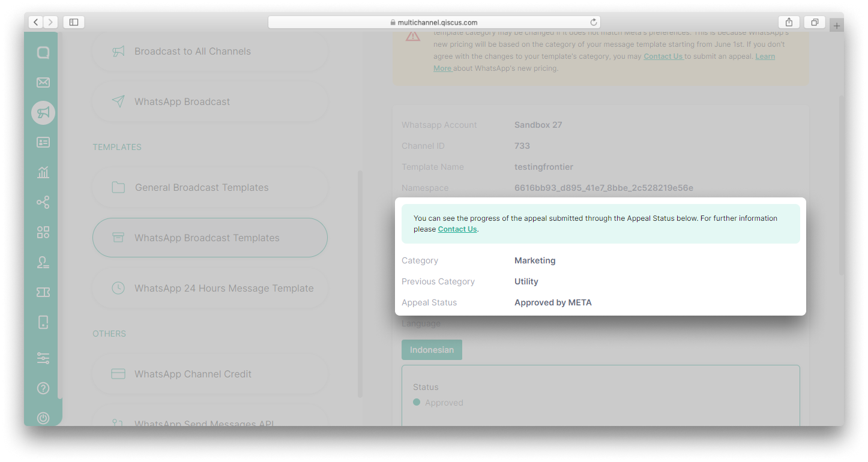Click the card icon beside WhatsApp Channel Credit

click(x=118, y=374)
